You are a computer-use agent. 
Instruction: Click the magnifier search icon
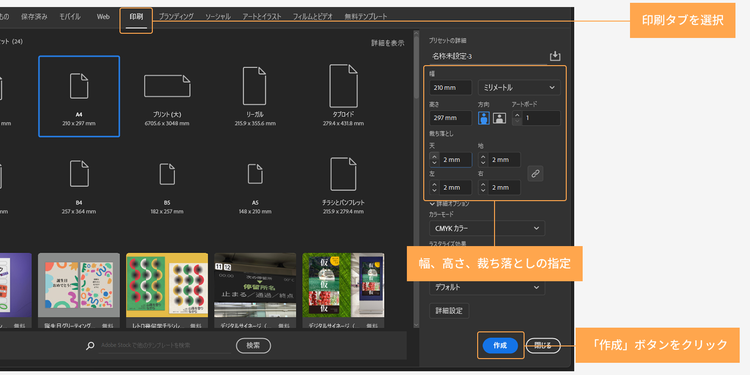click(x=90, y=346)
